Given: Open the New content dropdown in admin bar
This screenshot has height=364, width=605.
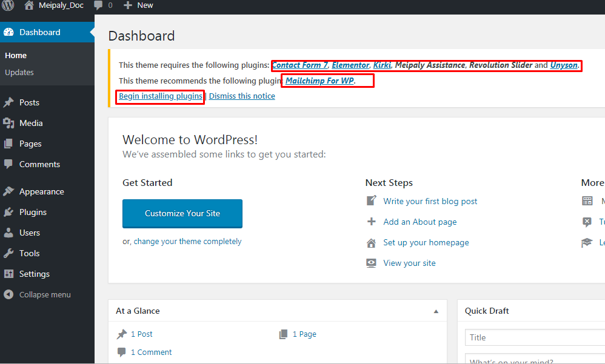Looking at the screenshot, I should coord(138,5).
